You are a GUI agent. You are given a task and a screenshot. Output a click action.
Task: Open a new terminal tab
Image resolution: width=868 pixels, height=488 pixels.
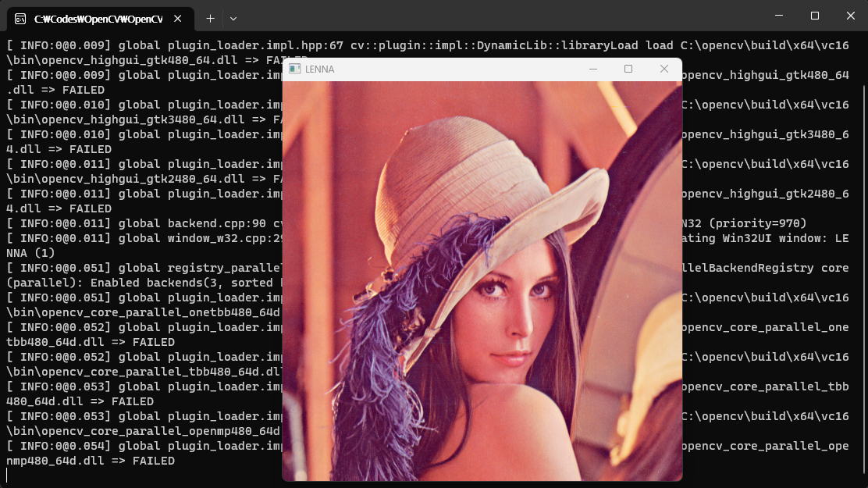[210, 19]
